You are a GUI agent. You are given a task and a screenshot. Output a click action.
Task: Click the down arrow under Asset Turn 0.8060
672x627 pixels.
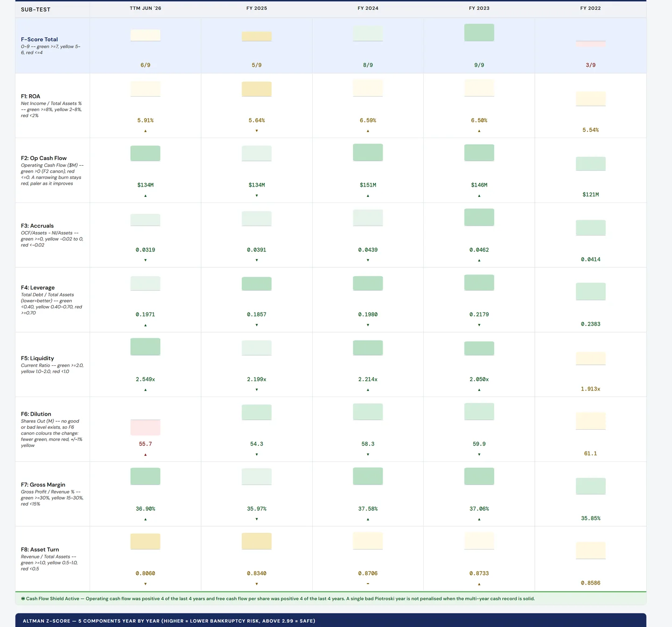146,584
